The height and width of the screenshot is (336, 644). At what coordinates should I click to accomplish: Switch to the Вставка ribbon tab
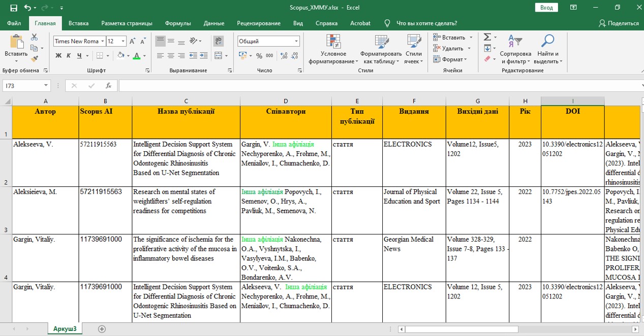coord(78,23)
